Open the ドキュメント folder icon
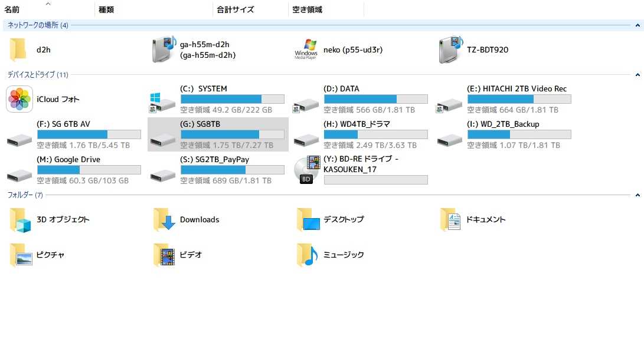 coord(450,219)
